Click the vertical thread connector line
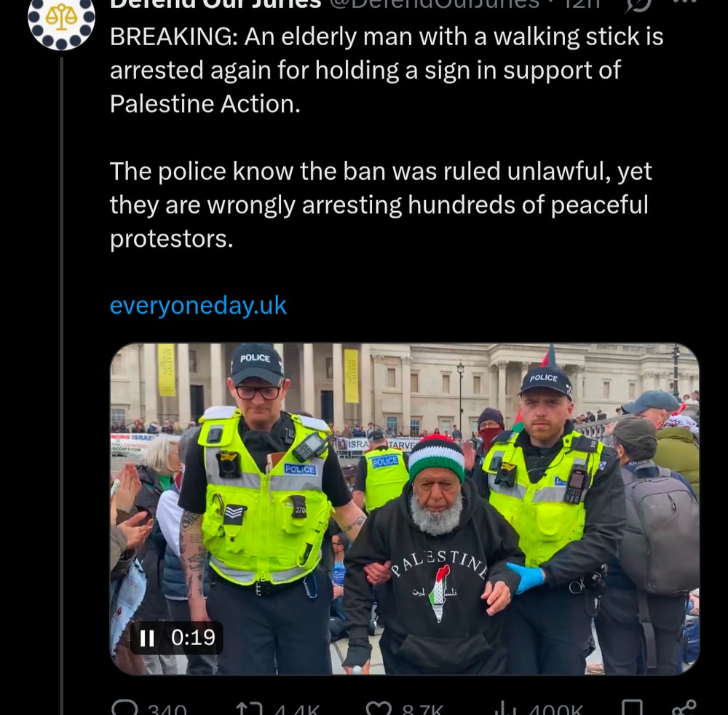728x715 pixels. coord(61,385)
